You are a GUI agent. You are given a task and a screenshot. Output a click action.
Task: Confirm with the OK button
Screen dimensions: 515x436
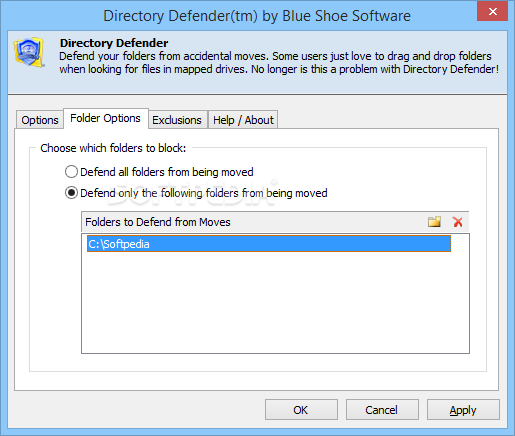301,410
